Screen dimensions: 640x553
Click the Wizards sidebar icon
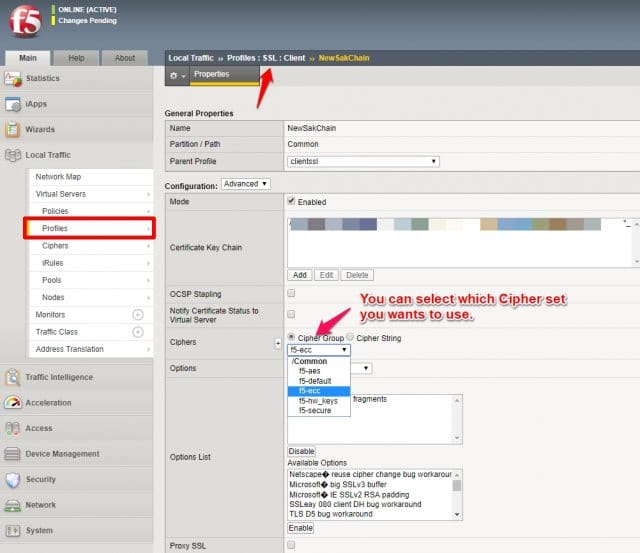coord(13,129)
